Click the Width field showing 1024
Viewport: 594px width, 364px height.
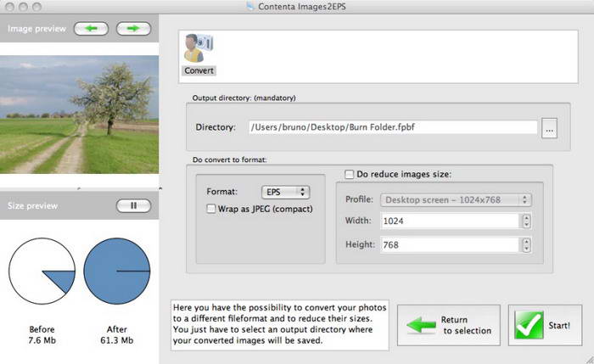(x=450, y=221)
